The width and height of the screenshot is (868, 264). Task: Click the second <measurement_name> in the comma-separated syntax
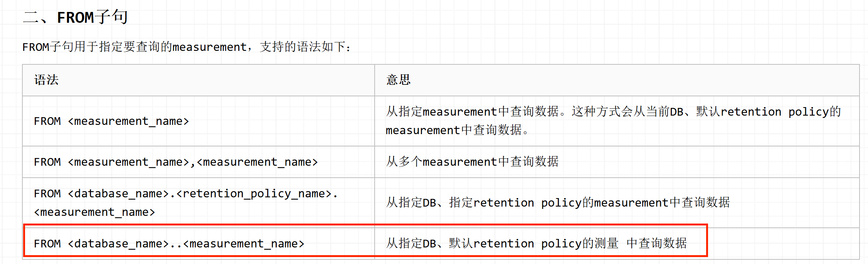point(257,162)
